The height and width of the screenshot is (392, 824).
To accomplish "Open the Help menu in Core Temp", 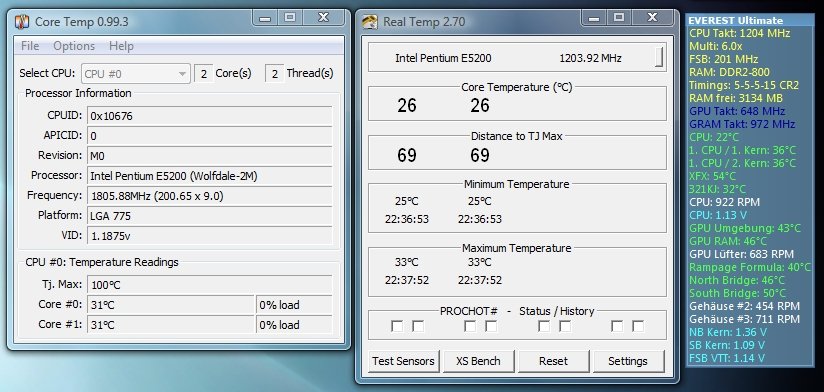I will [121, 46].
